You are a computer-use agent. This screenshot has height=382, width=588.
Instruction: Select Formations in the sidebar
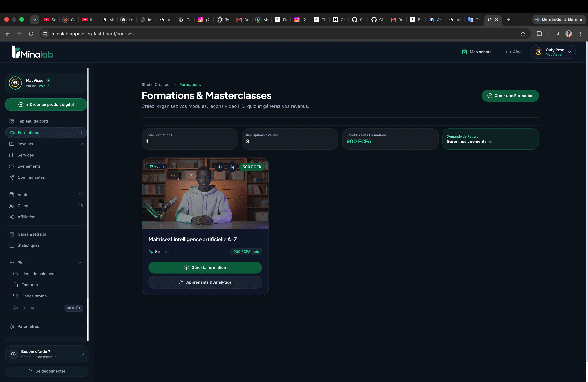tap(46, 133)
